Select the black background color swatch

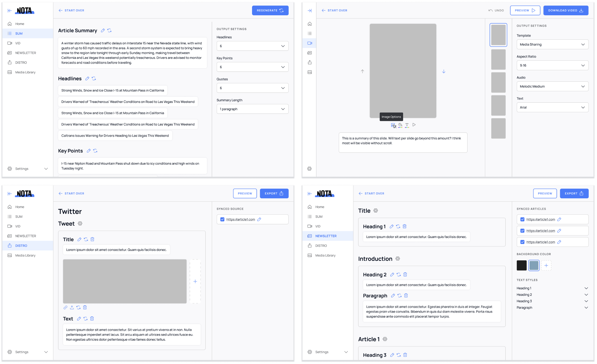click(x=521, y=265)
